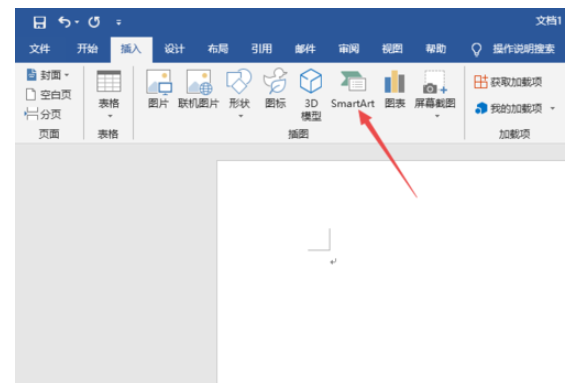
Task: Click into the blank document page
Action: click(391, 272)
